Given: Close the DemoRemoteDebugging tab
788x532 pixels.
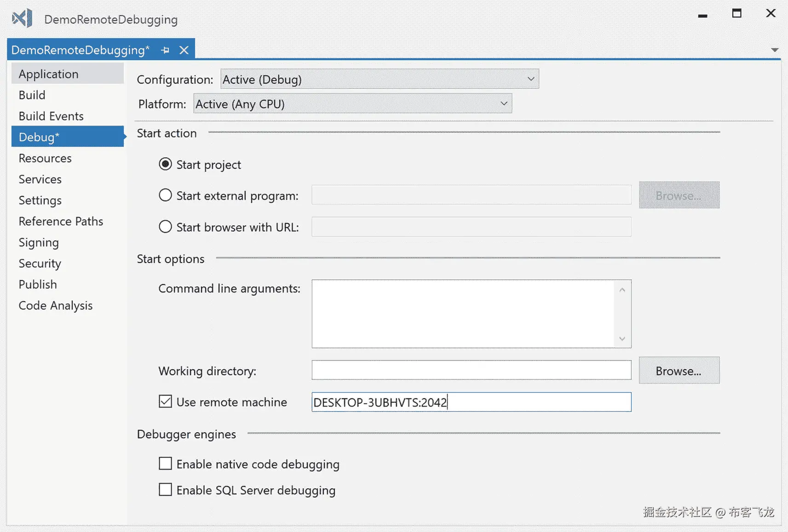Looking at the screenshot, I should tap(184, 50).
